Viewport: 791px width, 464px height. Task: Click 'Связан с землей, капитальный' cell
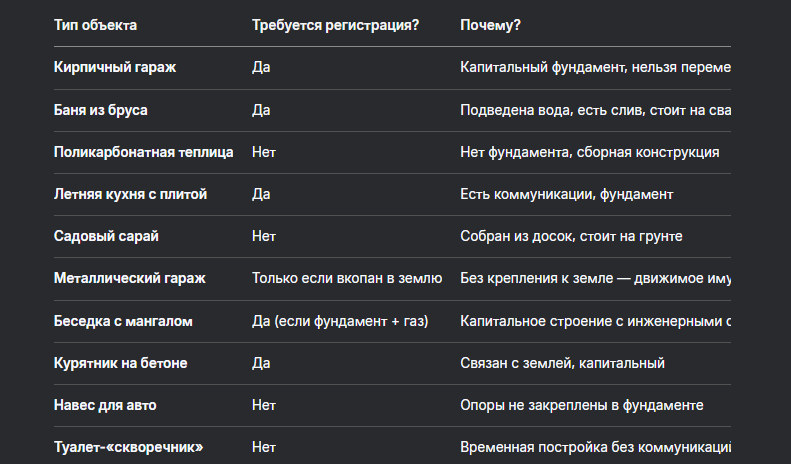tap(562, 363)
